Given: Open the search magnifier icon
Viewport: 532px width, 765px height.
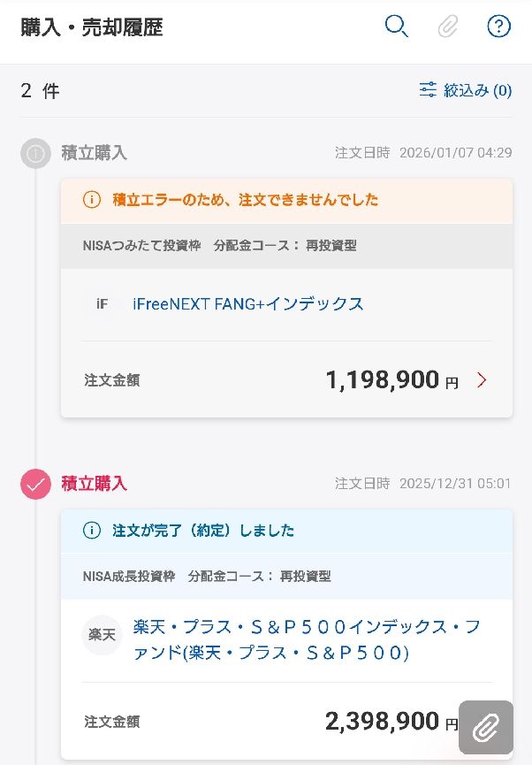Looking at the screenshot, I should (x=397, y=27).
